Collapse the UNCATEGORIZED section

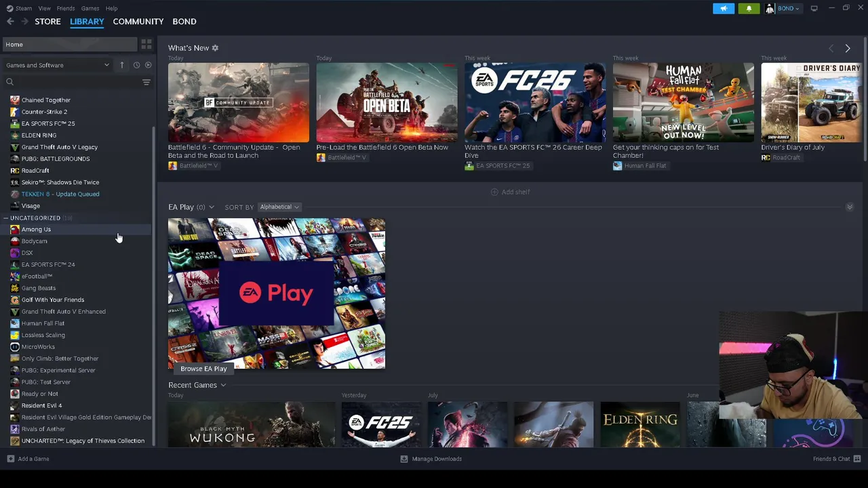tap(5, 218)
